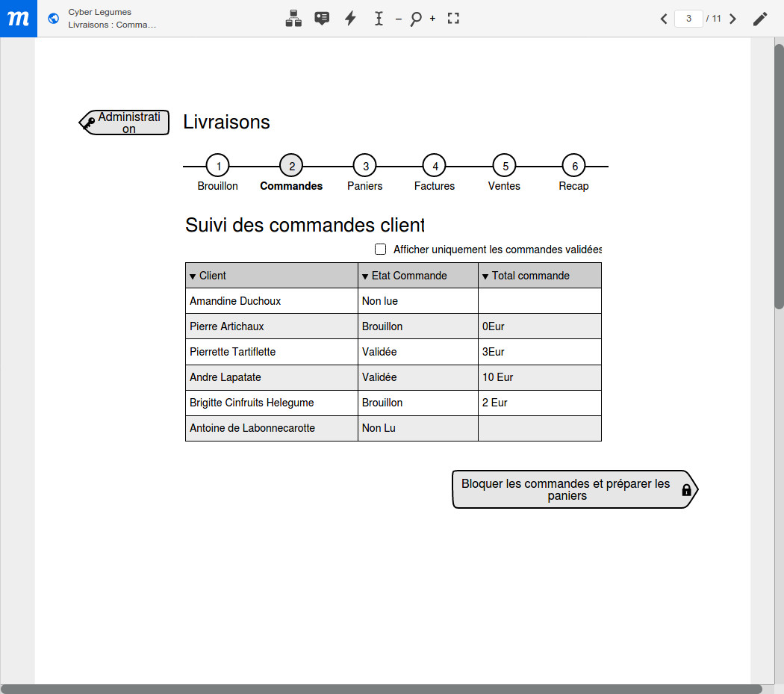Click the page number input field
784x694 pixels.
688,19
